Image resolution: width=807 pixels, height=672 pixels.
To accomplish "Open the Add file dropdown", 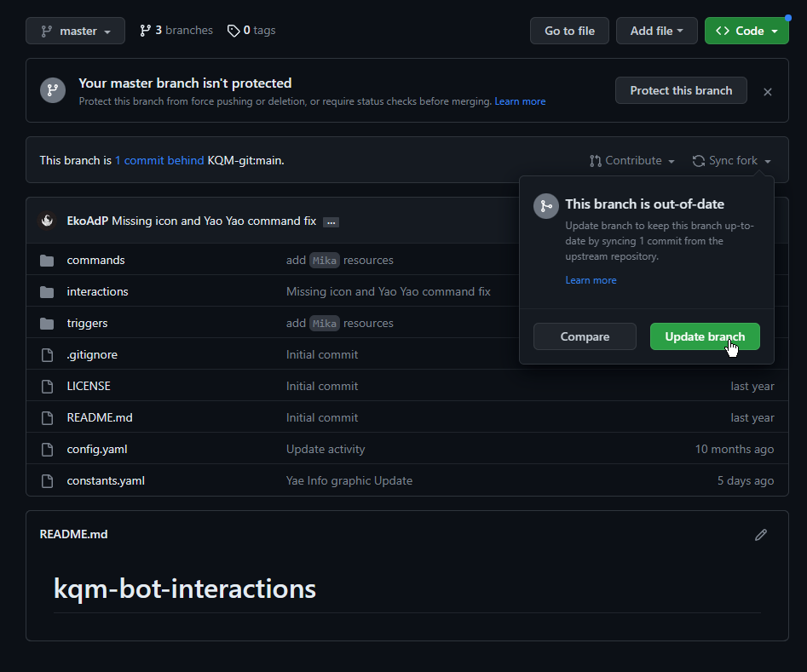I will (656, 31).
